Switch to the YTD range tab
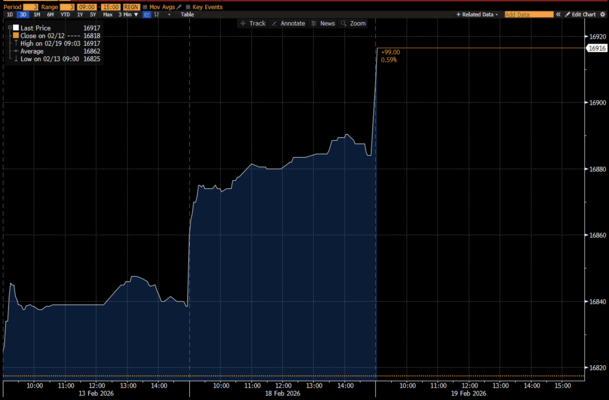The image size is (609, 400). coord(64,15)
